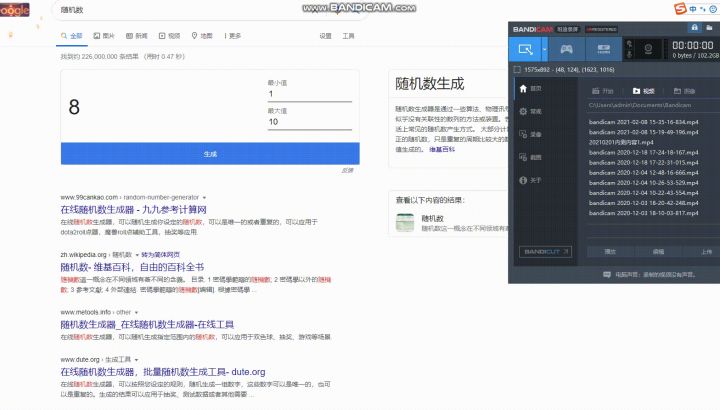Viewport: 720px width, 410px height.
Task: Select file starting with 20210201 in list
Action: click(x=621, y=142)
